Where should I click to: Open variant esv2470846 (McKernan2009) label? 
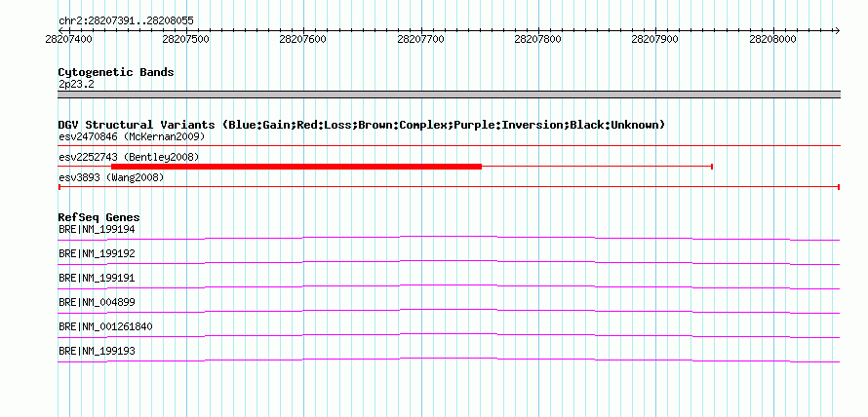click(132, 136)
